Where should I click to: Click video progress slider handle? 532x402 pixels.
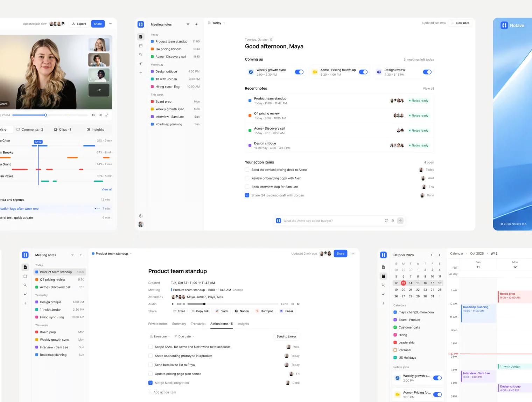tap(45, 115)
